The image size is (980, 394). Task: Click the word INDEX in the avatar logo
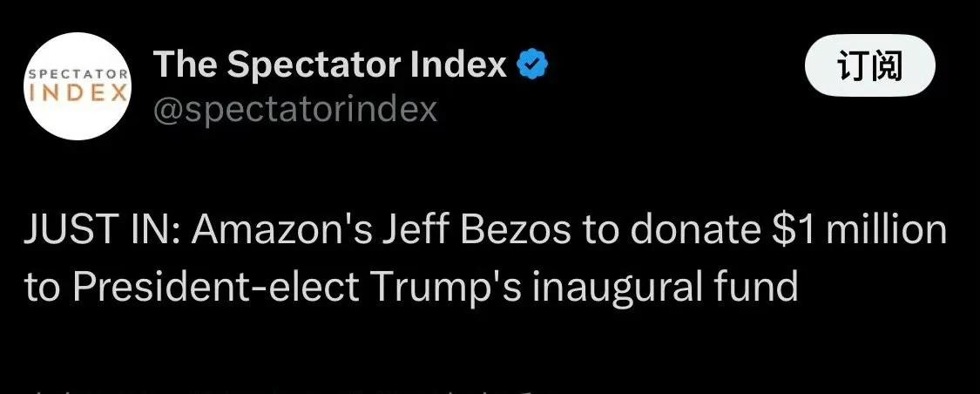78,92
